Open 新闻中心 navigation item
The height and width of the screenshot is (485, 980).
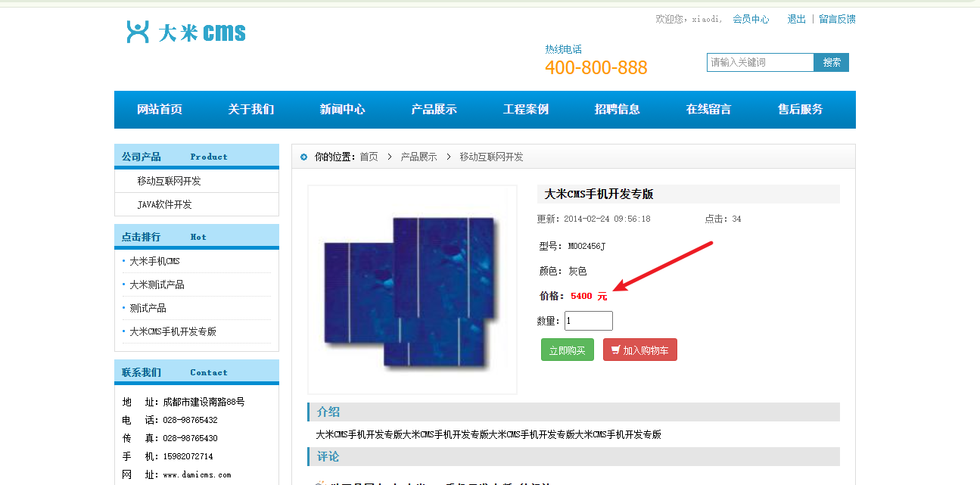click(342, 110)
